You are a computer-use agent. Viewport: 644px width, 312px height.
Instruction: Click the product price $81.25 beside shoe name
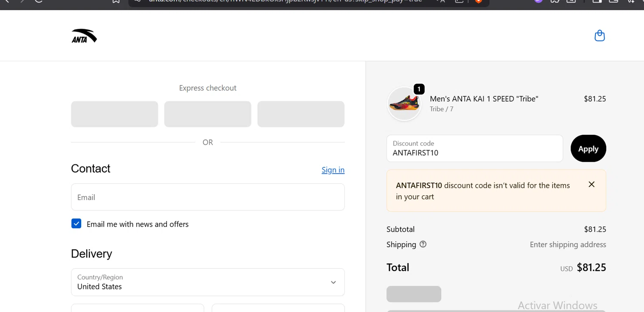coord(595,99)
